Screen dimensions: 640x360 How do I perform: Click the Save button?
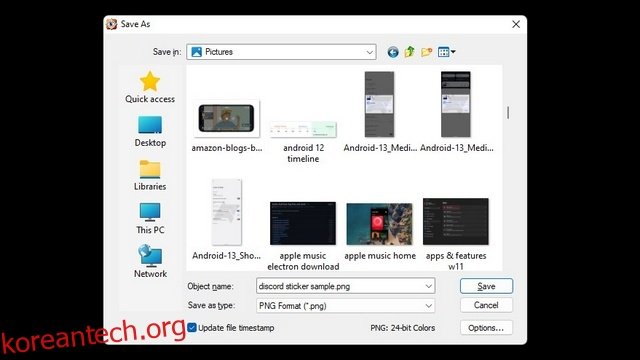tap(486, 286)
